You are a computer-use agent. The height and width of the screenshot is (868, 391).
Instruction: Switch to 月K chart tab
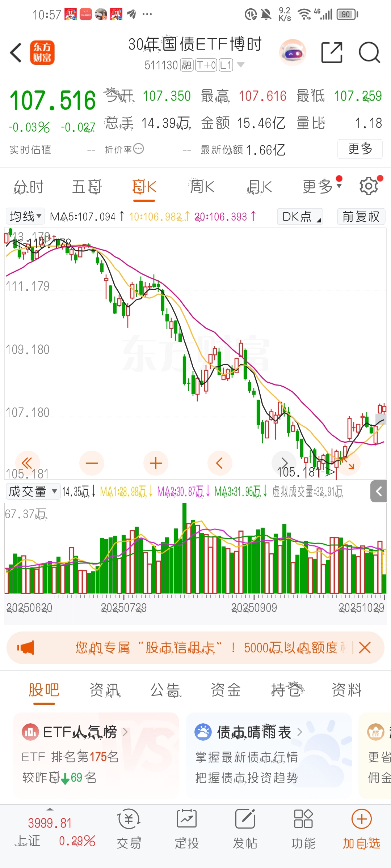(x=260, y=187)
